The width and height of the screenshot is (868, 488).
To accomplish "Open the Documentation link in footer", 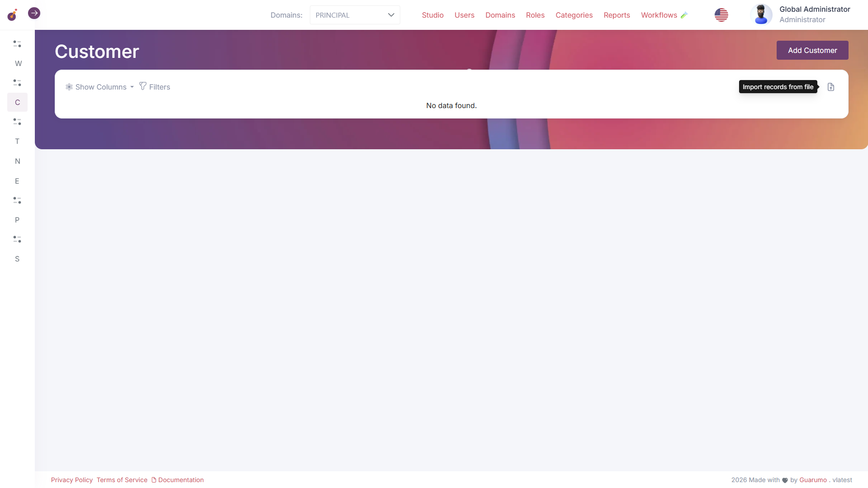I will tap(180, 480).
